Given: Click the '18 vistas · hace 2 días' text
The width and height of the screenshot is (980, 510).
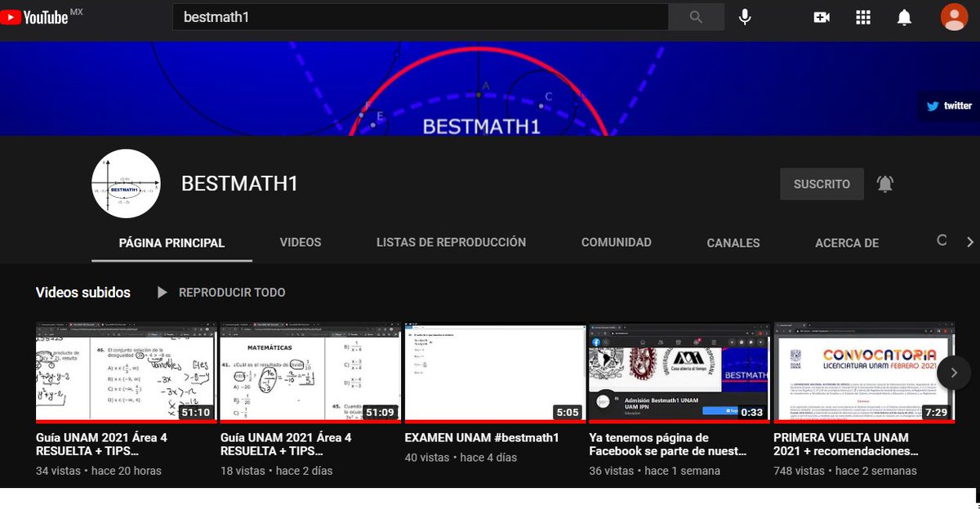Looking at the screenshot, I should [276, 471].
